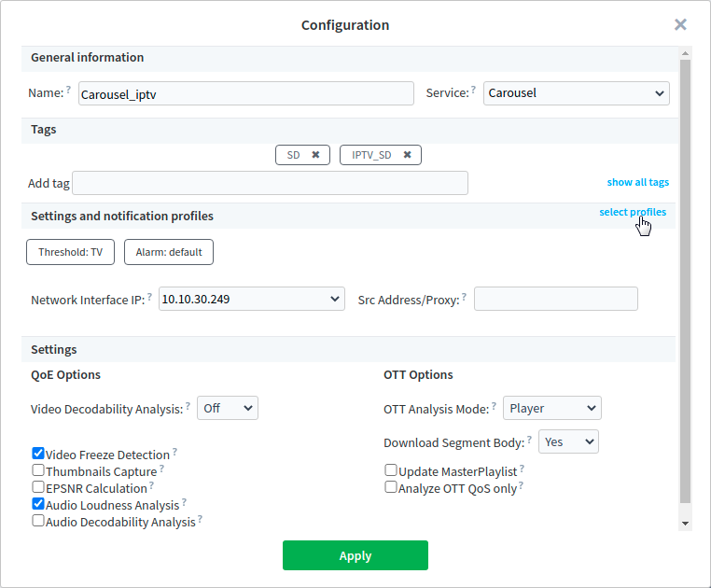
Task: Click the Add tag input field
Action: pyautogui.click(x=271, y=183)
